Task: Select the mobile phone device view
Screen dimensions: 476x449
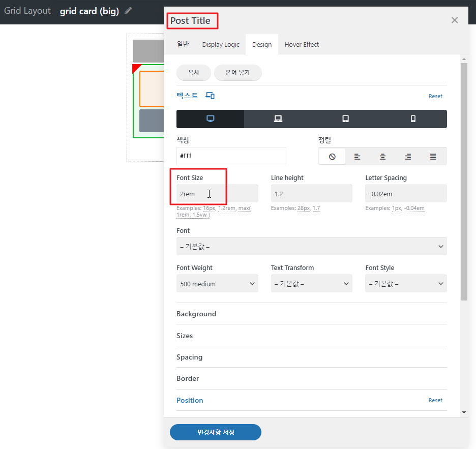Action: pyautogui.click(x=413, y=118)
